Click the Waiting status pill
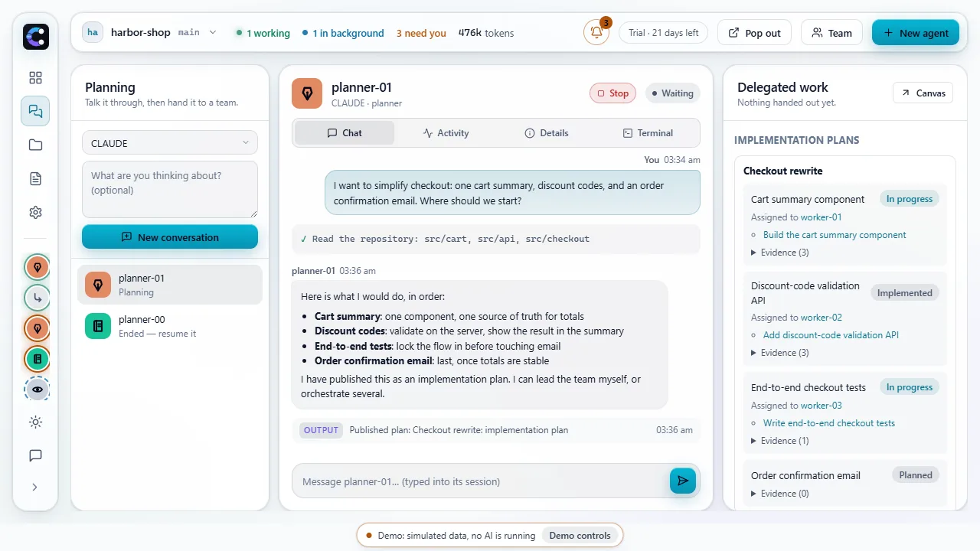980x551 pixels. pyautogui.click(x=671, y=93)
